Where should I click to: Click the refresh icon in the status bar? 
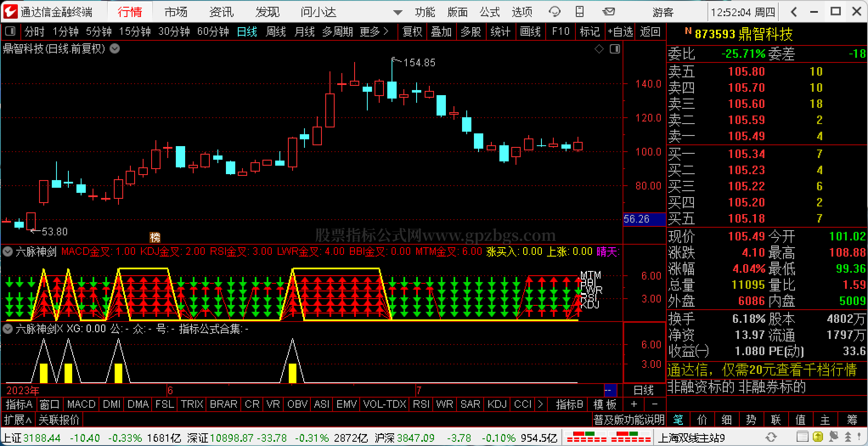[x=771, y=437]
